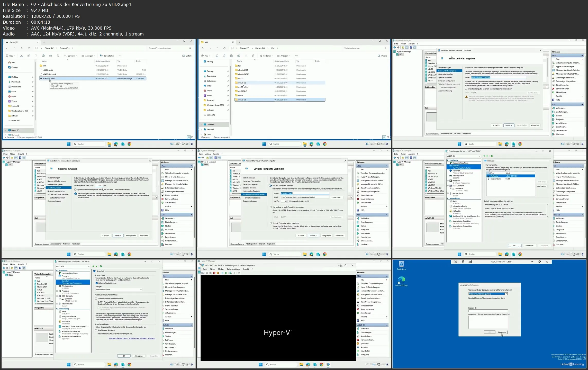
Task: Click the green refresh icon in the Firmware settings window
Action: coord(492,156)
